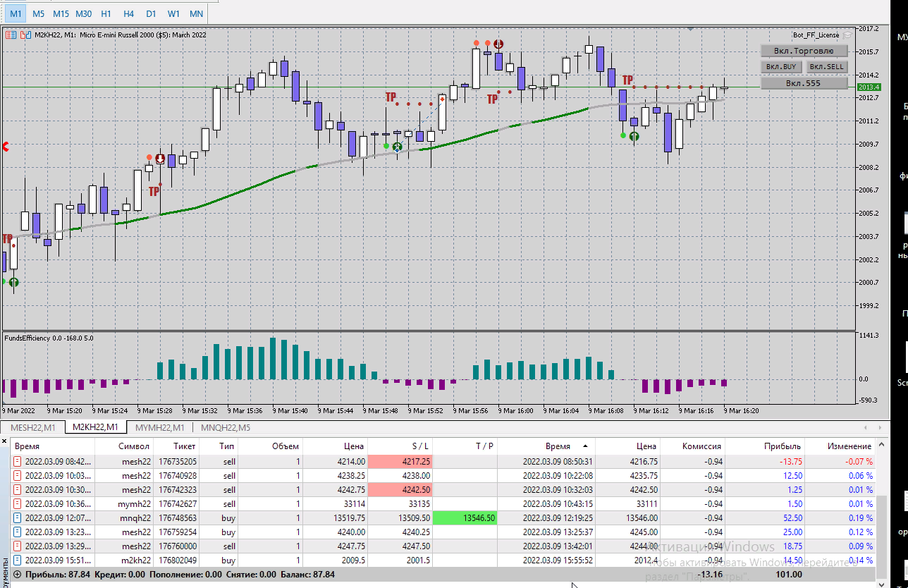Expand the summary row plus icon
The image size is (908, 588).
click(x=18, y=575)
